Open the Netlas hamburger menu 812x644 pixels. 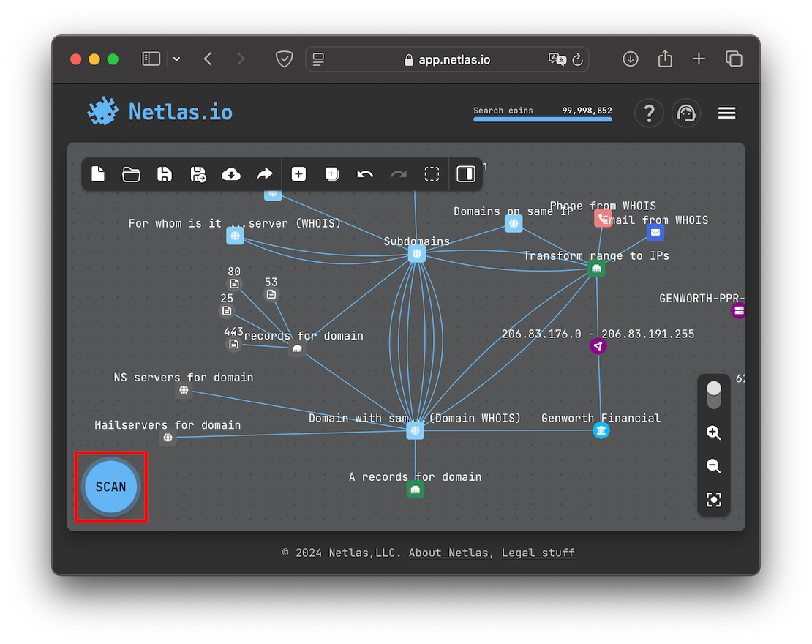726,113
